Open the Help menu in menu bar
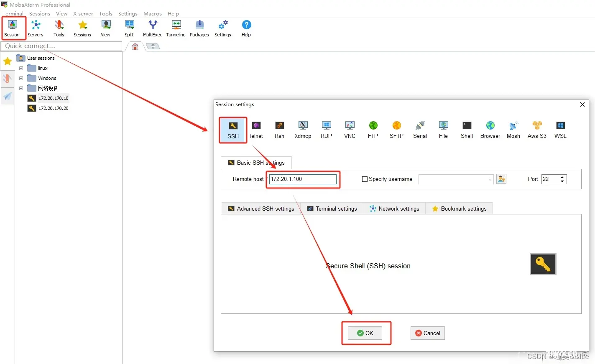The width and height of the screenshot is (595, 364). click(x=173, y=13)
